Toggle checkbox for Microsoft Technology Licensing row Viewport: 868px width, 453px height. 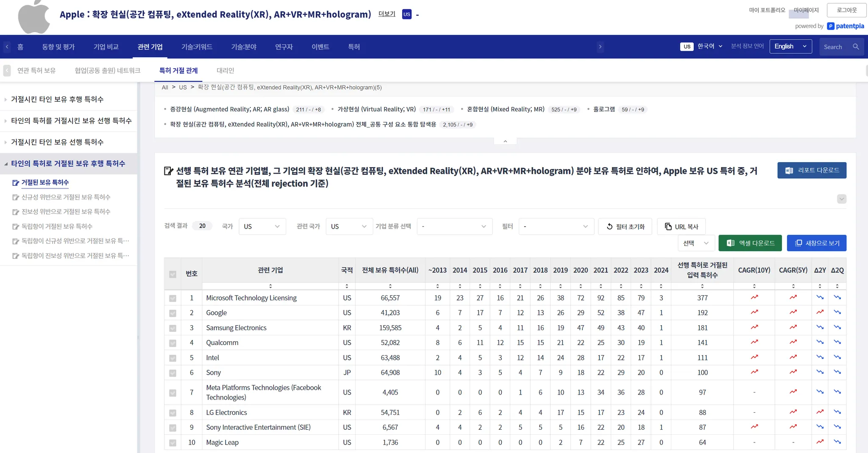(x=172, y=298)
